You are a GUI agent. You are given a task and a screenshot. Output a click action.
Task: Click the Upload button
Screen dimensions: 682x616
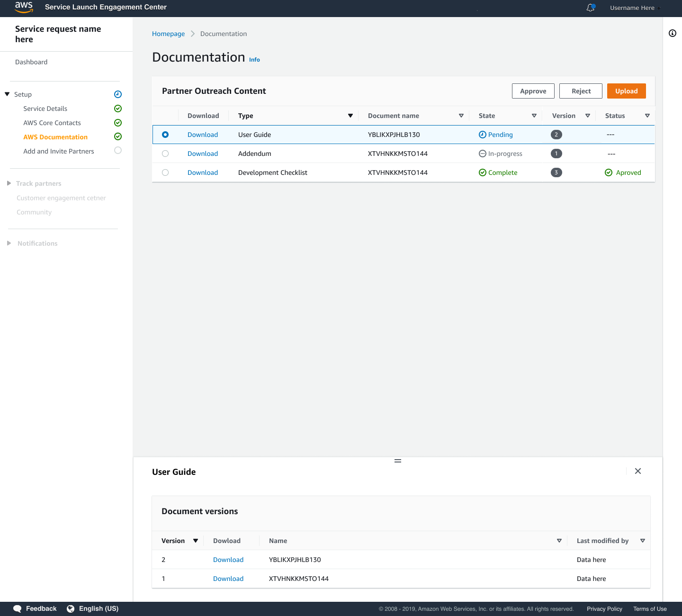[x=627, y=91]
